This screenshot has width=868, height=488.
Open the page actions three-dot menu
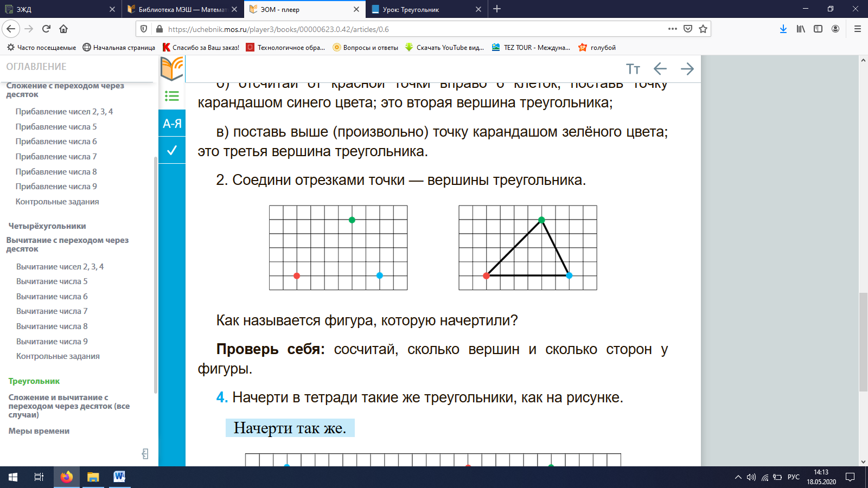click(673, 29)
